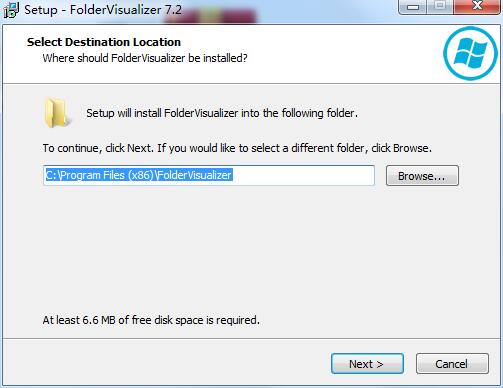The image size is (503, 388).
Task: Click the Setup installer icon in title bar
Action: click(x=11, y=9)
